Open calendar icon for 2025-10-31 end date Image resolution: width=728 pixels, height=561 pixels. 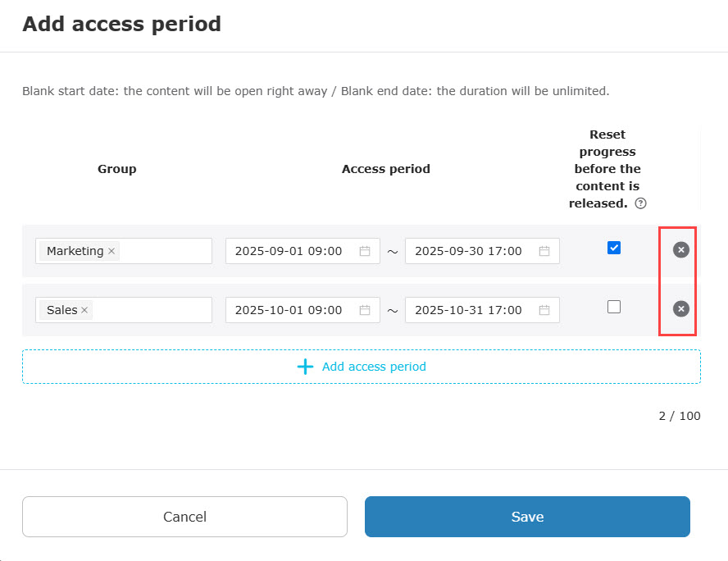(544, 310)
